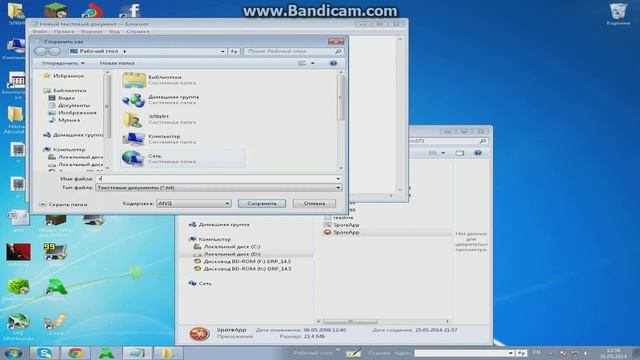Screen dimensions: 640x360
Task: Select Домашняя группа item in file list
Action: tap(183, 100)
